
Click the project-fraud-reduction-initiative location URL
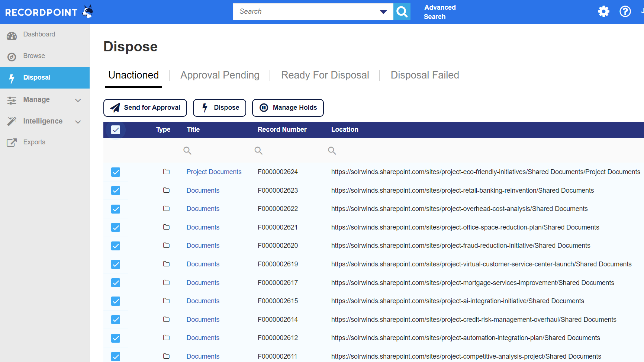[x=461, y=246]
